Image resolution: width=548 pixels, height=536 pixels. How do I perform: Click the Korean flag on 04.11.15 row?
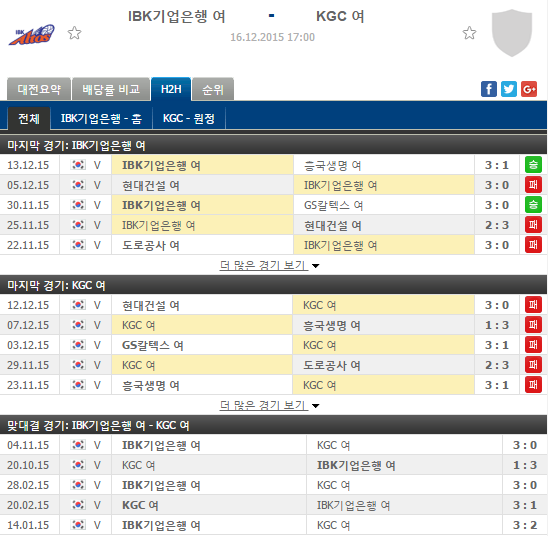point(78,445)
